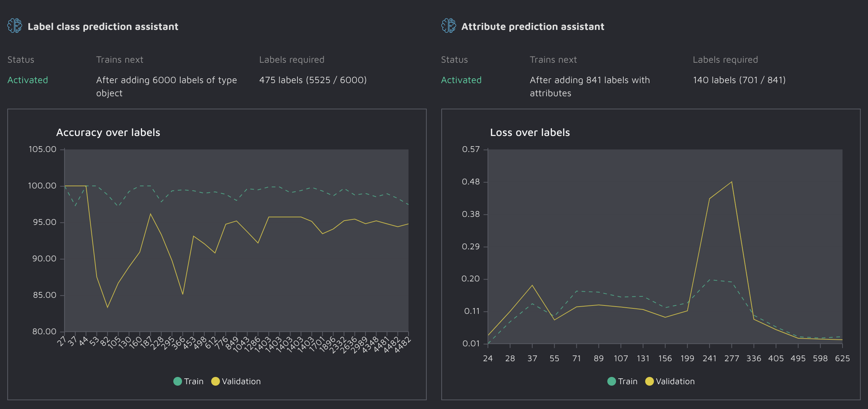The width and height of the screenshot is (868, 409).
Task: Click the x-axis label 625 on Loss chart
Action: click(x=842, y=359)
